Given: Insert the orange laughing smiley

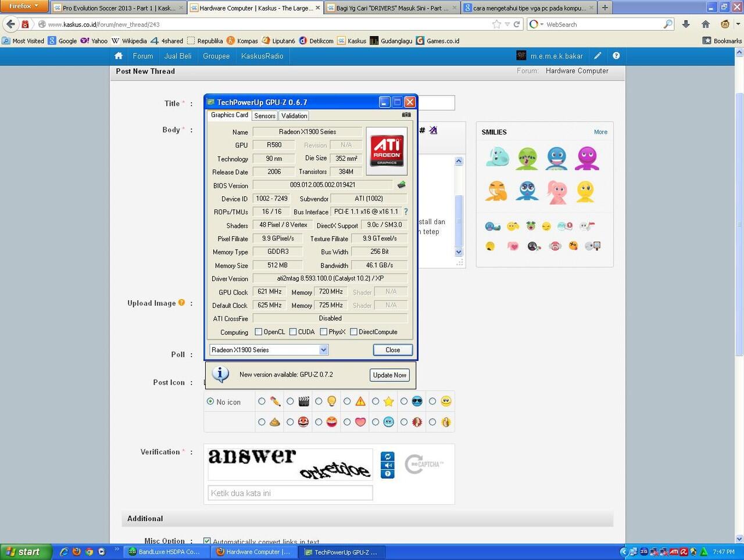Looking at the screenshot, I should pyautogui.click(x=496, y=191).
